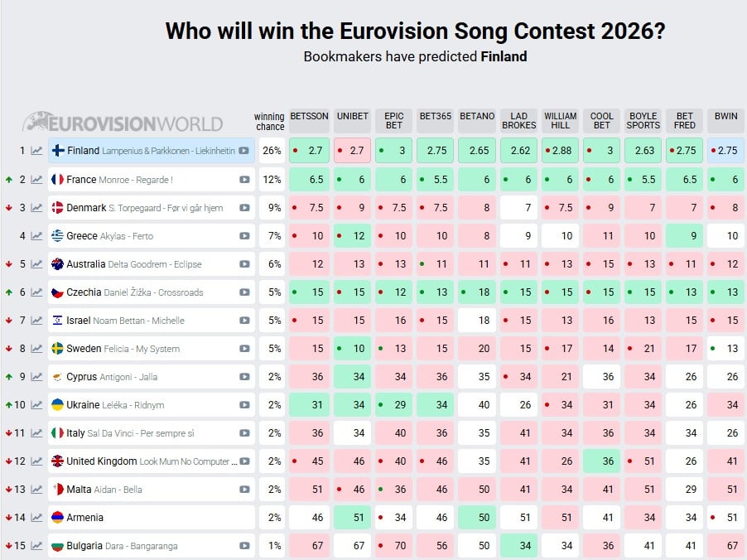The width and height of the screenshot is (747, 560).
Task: Click Finland's Unibet odds of 2.7
Action: coord(351,151)
